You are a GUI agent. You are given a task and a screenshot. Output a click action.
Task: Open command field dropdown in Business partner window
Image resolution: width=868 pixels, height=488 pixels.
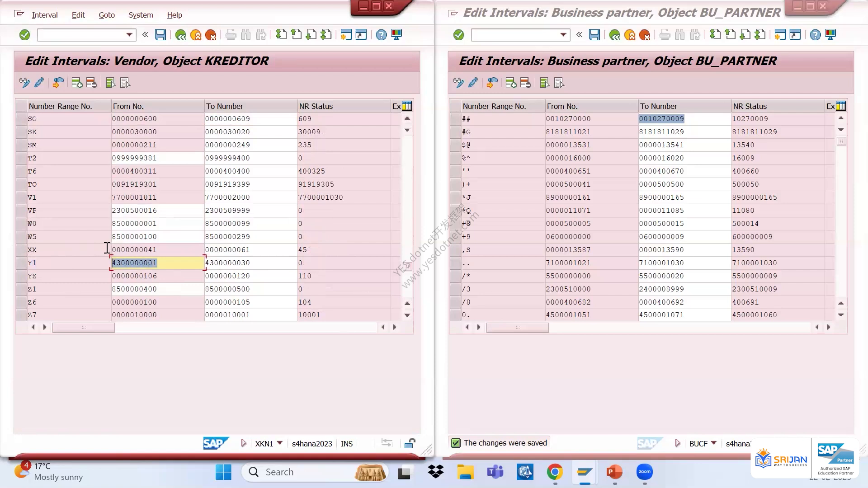pos(563,35)
